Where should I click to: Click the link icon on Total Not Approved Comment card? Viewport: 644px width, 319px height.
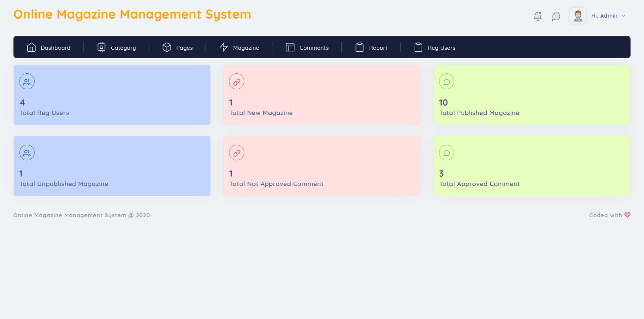click(237, 152)
